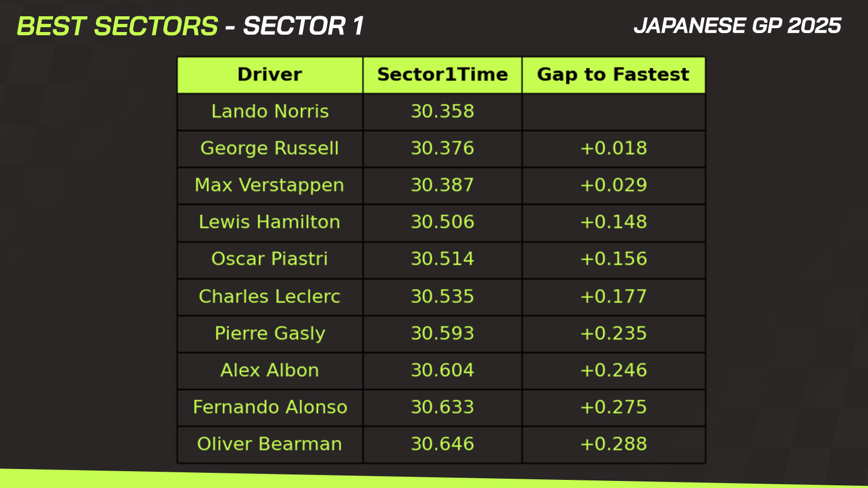
Task: Click the Sector1Time column header
Action: click(x=442, y=75)
